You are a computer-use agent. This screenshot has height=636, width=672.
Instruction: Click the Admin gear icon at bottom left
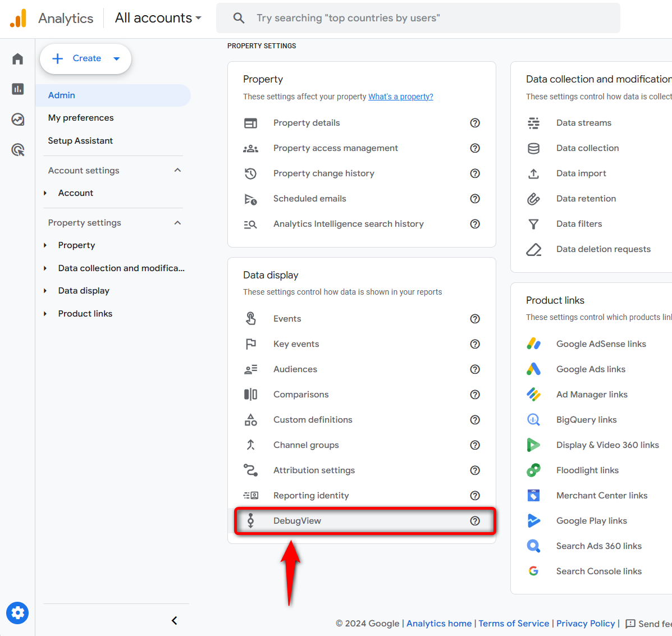point(17,614)
